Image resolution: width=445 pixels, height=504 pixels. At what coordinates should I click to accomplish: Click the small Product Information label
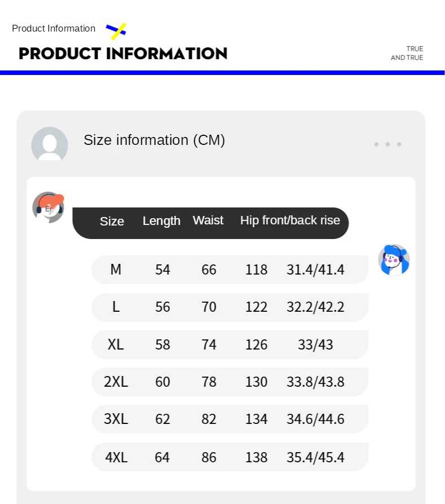(x=54, y=28)
